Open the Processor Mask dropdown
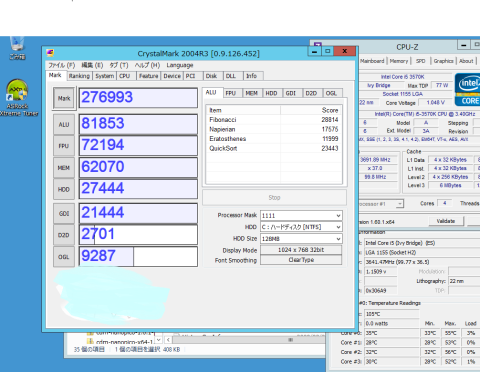 (x=301, y=216)
